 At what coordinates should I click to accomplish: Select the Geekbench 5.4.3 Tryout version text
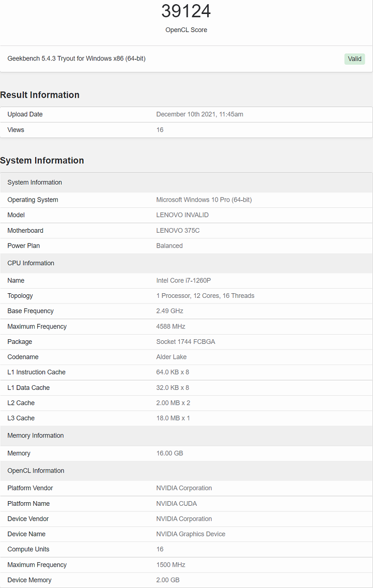(x=76, y=58)
